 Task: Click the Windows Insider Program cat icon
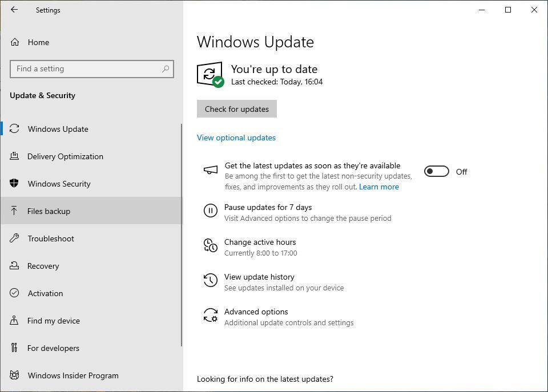click(14, 375)
